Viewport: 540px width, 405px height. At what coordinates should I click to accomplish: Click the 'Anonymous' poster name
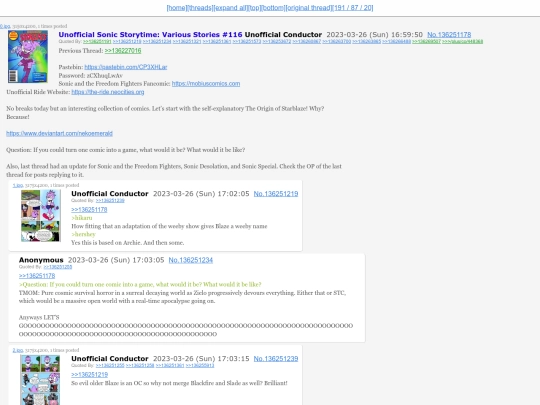point(41,260)
